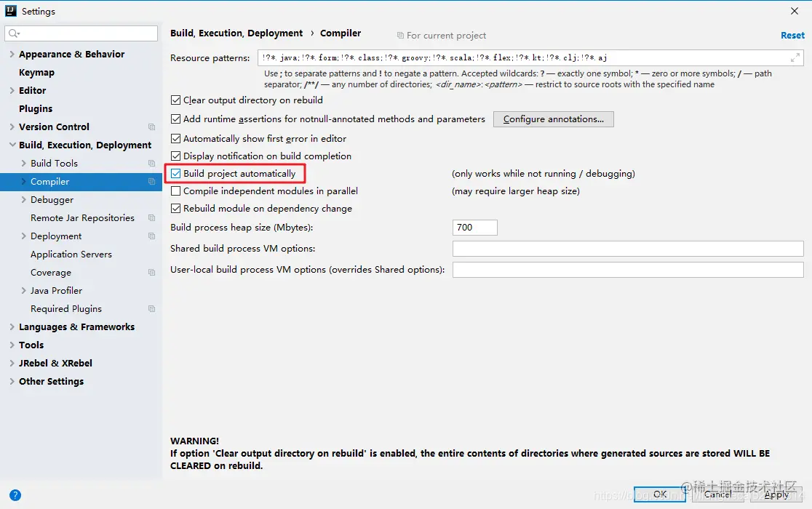Click the project-level icon beside Version Control
The image size is (812, 509).
[152, 127]
